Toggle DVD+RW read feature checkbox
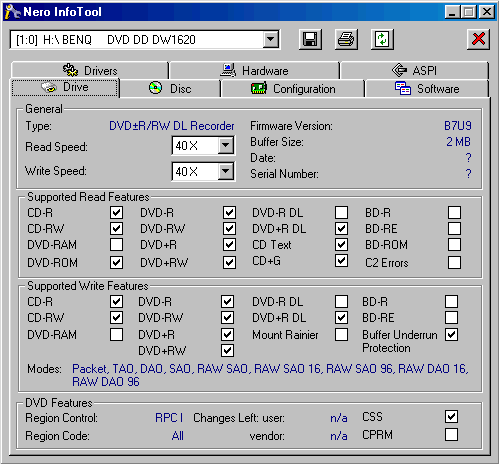The height and width of the screenshot is (464, 499). 229,262
